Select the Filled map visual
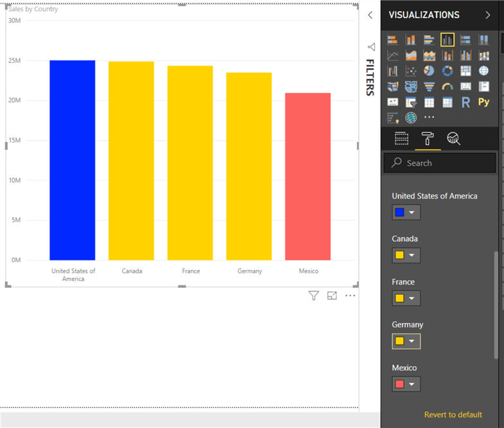 (392, 86)
